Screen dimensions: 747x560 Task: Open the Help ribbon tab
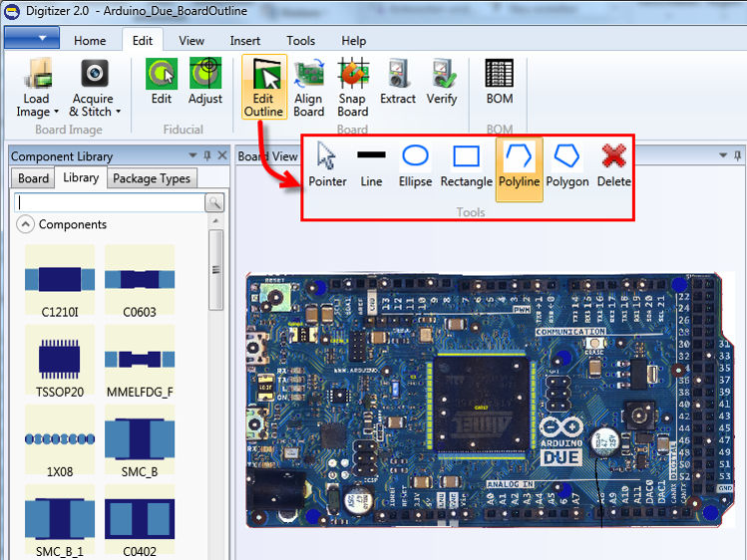pyautogui.click(x=353, y=41)
